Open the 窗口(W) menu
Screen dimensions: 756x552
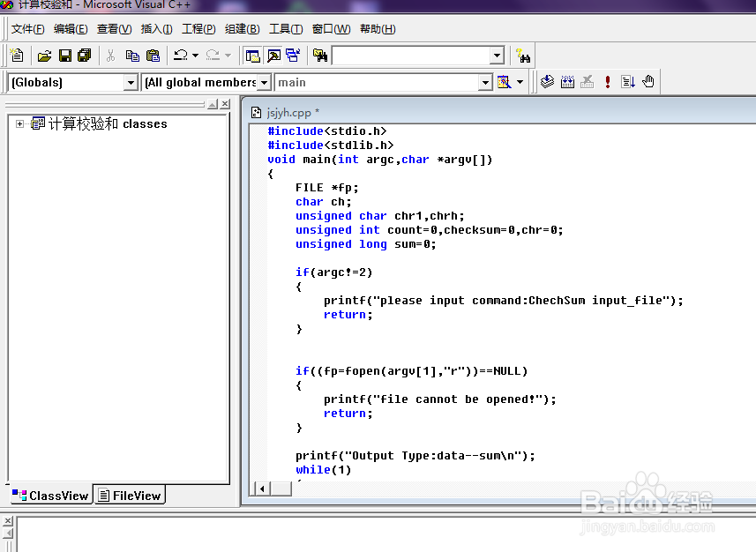[x=331, y=29]
